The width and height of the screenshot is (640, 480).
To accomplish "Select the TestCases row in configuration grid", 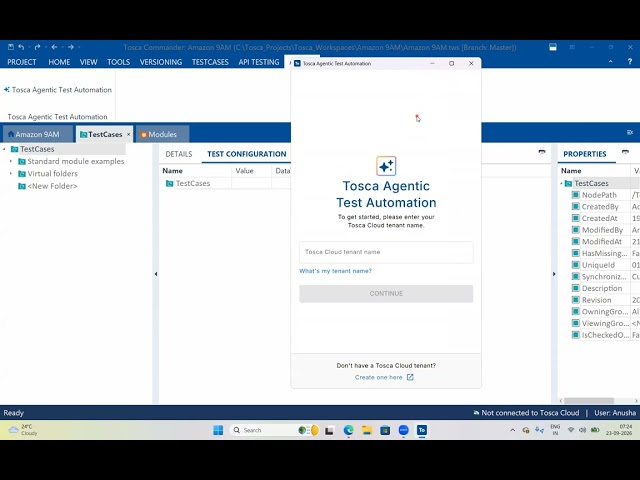I will coord(193,183).
